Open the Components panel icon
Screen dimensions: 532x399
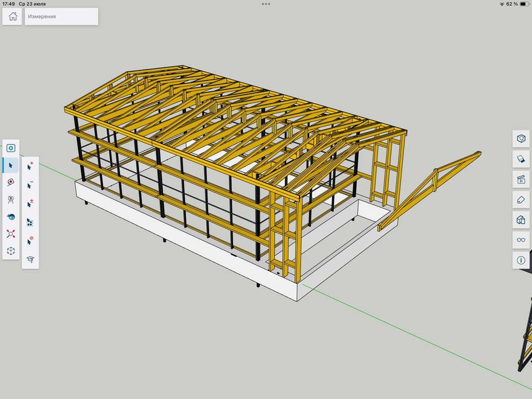521,220
